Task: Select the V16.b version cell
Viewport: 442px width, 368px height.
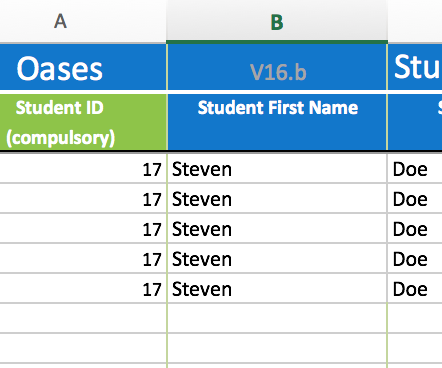Action: click(277, 67)
